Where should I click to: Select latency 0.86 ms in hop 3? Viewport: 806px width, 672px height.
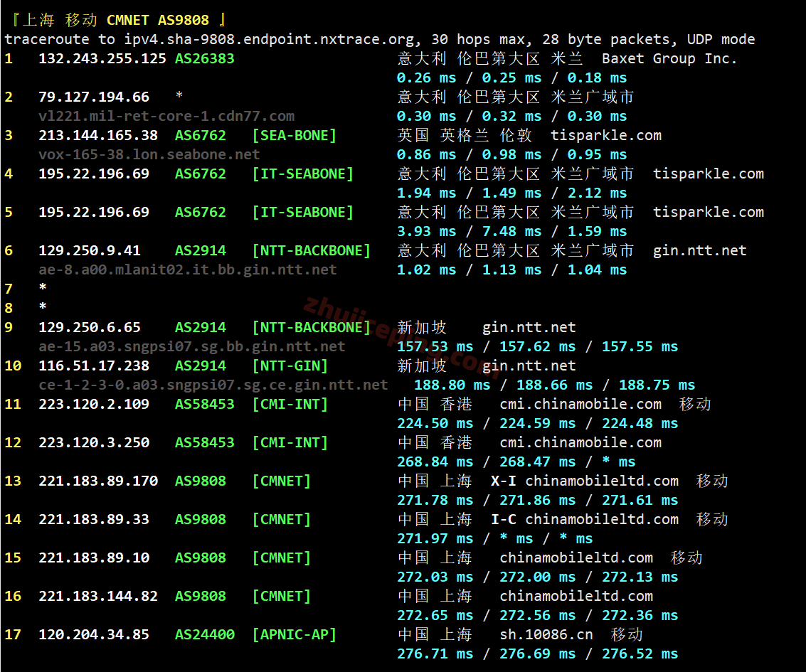[426, 154]
